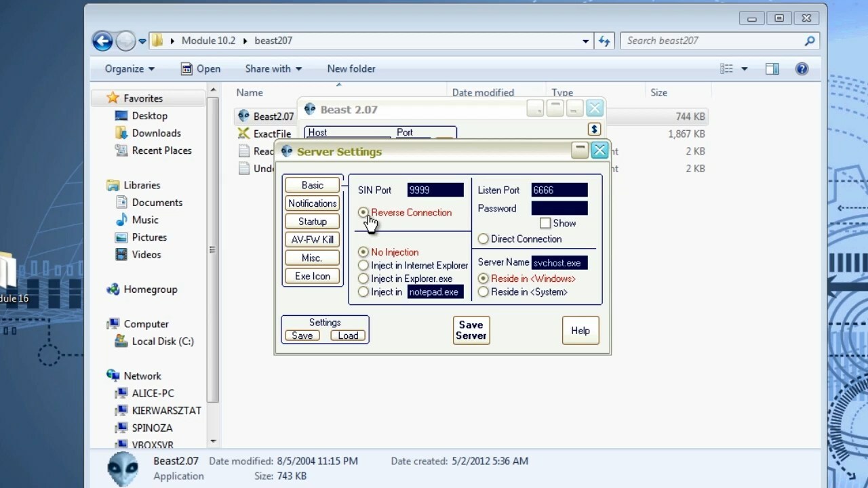Click the Favorites star icon
This screenshot has height=488, width=868.
(113, 98)
